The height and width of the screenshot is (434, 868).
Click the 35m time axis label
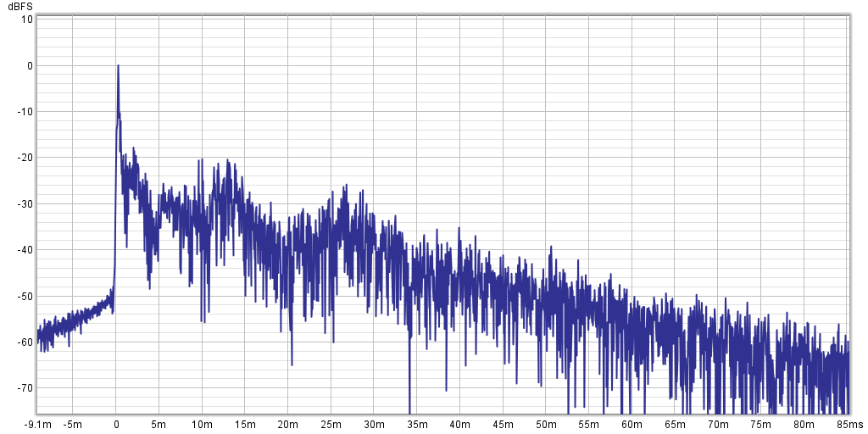coord(416,426)
